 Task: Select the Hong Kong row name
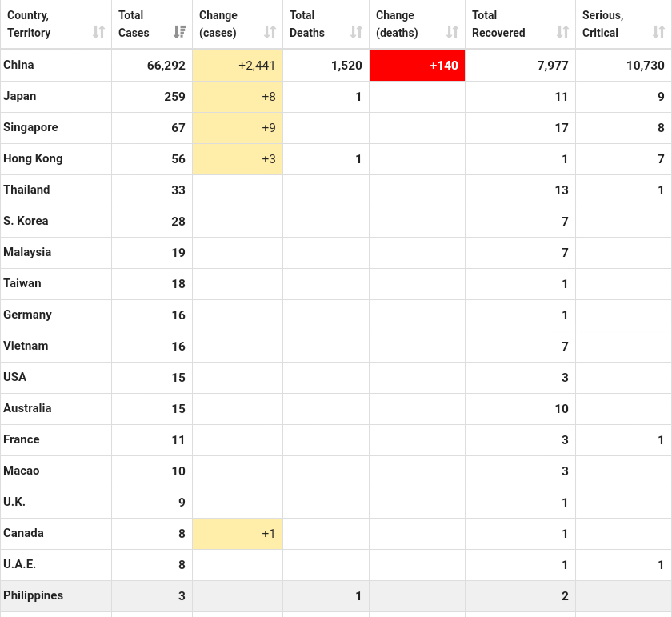click(33, 158)
